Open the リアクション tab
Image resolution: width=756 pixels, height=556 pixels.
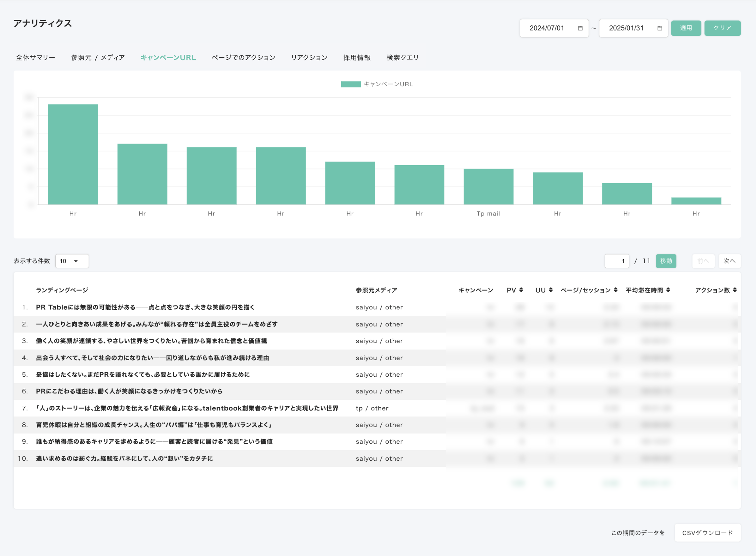tap(309, 58)
